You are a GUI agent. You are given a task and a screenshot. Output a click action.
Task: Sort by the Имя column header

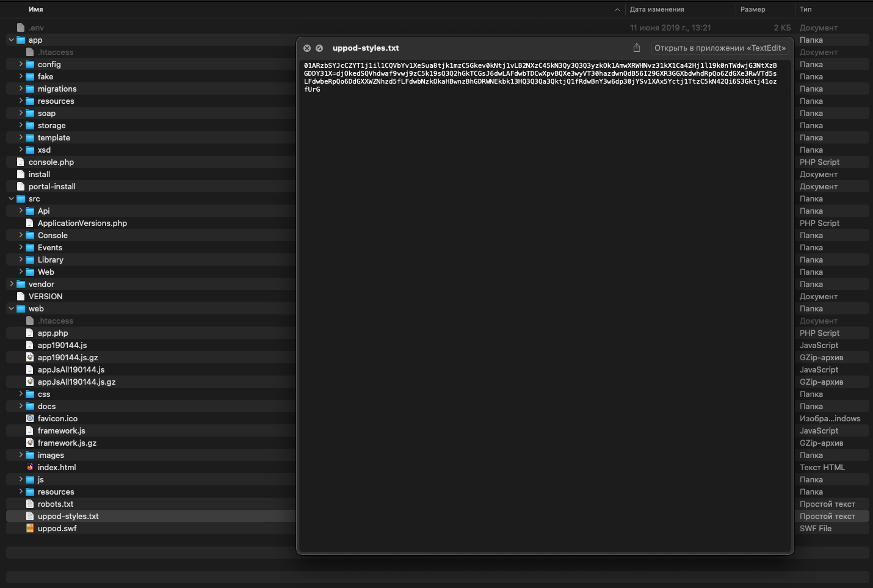click(x=35, y=9)
